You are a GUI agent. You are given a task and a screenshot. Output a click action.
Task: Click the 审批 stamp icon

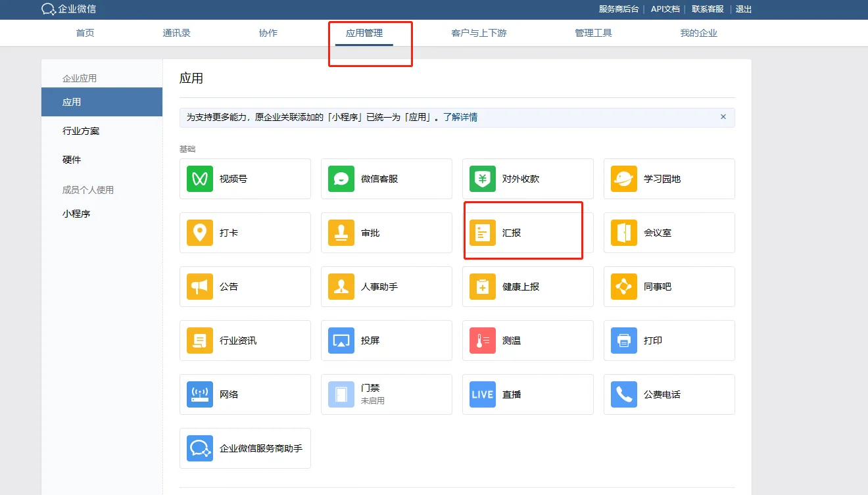pos(341,233)
